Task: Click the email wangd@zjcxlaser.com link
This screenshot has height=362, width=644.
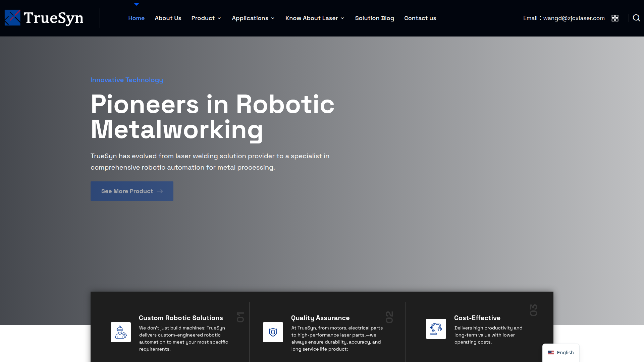Action: [574, 18]
